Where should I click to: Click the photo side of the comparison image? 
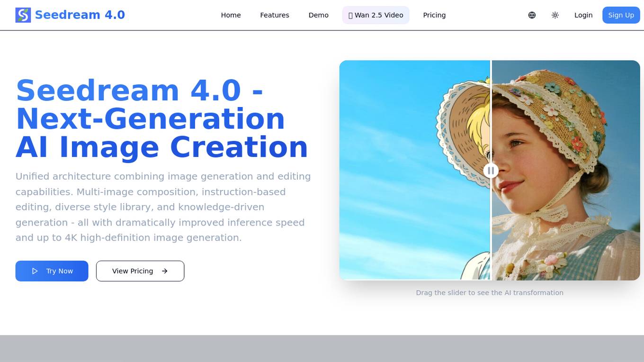(x=566, y=171)
